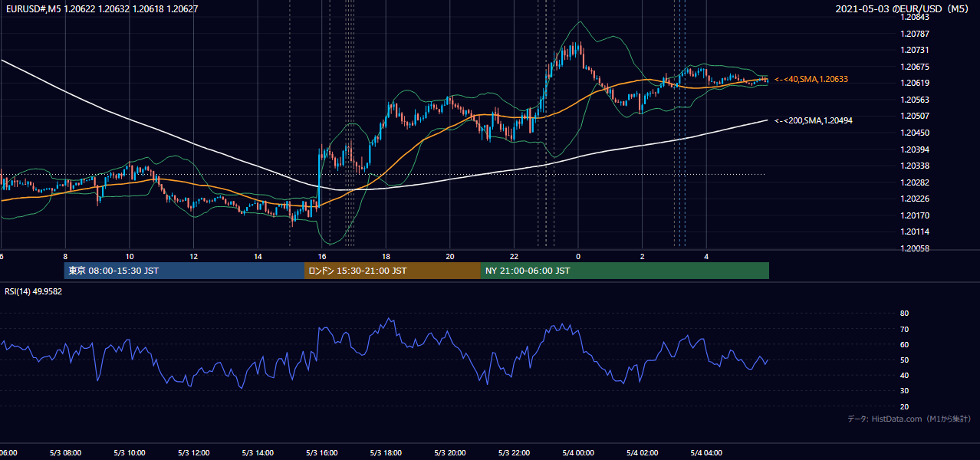Screen dimensions: 980x460
Task: Click the 5/3 18:00 time label
Action: pos(386,452)
